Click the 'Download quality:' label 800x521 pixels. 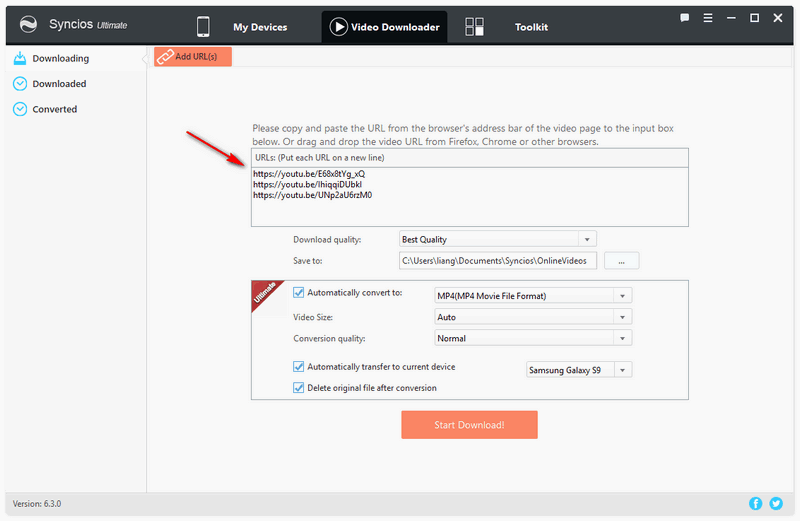point(327,239)
